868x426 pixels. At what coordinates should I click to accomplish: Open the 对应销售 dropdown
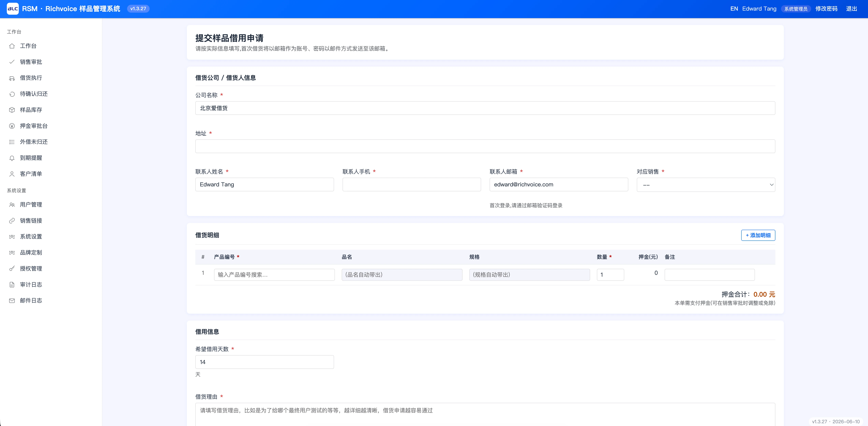click(706, 185)
